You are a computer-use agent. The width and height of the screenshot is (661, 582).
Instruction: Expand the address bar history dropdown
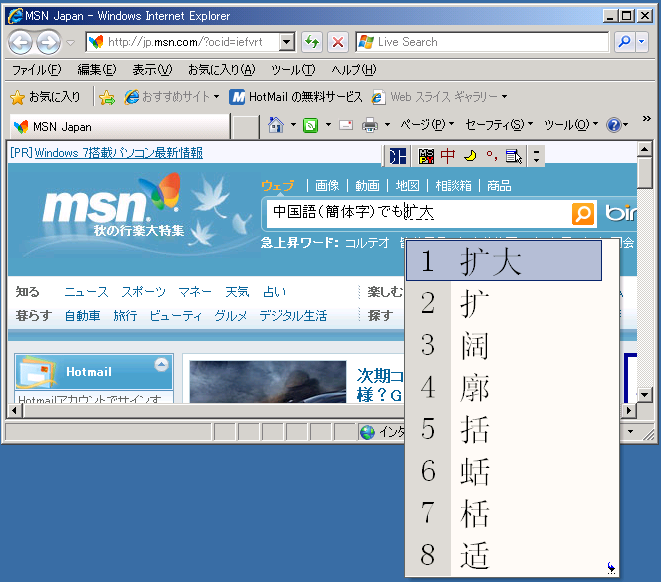(x=287, y=42)
